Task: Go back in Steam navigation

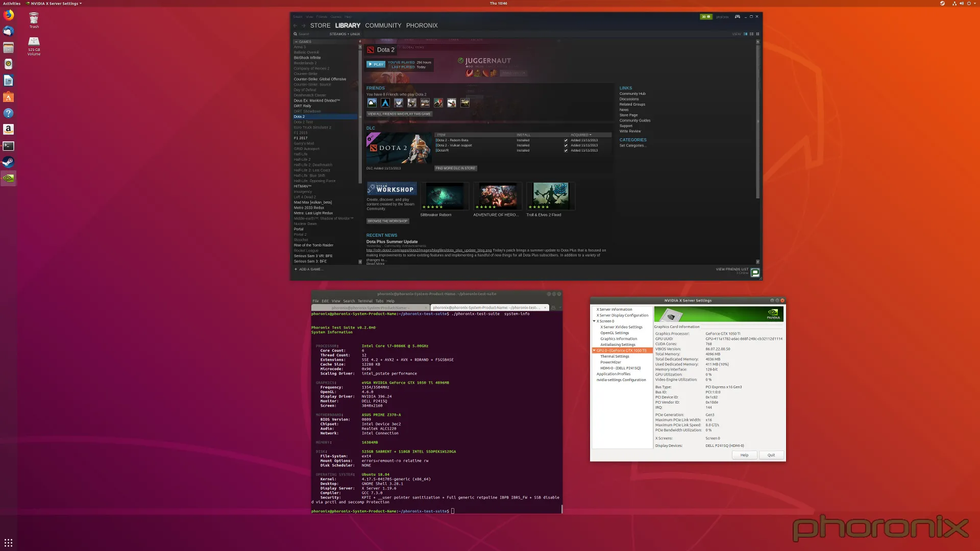Action: tap(295, 26)
